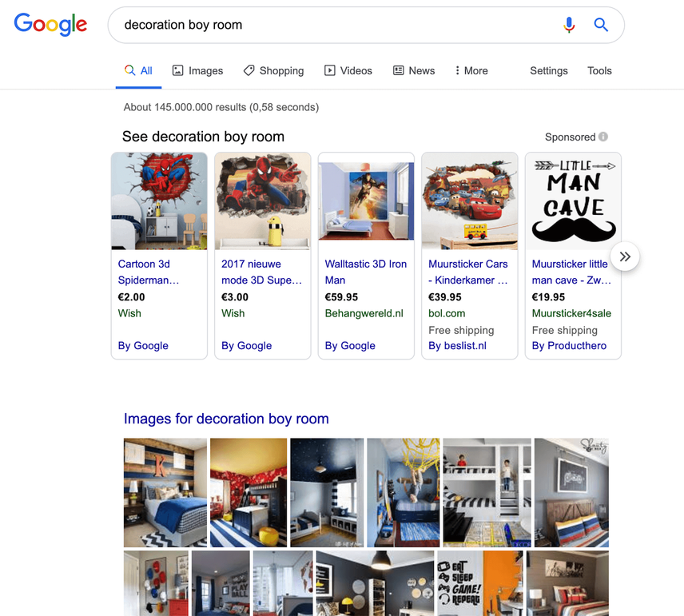Switch to the Shopping tab
Image resolution: width=684 pixels, height=616 pixels.
tap(273, 70)
